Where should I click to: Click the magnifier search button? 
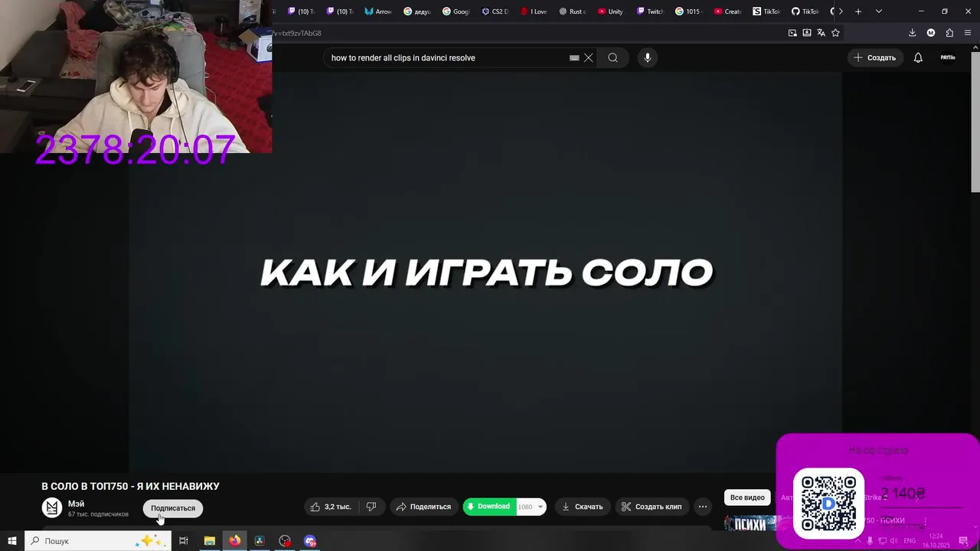click(x=612, y=58)
